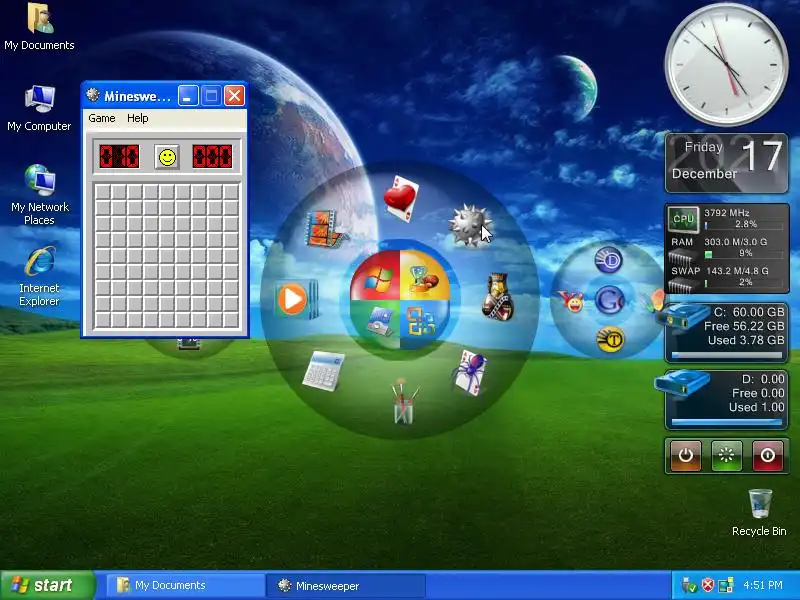Click the analog clock widget
Image resolution: width=800 pixels, height=600 pixels.
click(x=727, y=65)
